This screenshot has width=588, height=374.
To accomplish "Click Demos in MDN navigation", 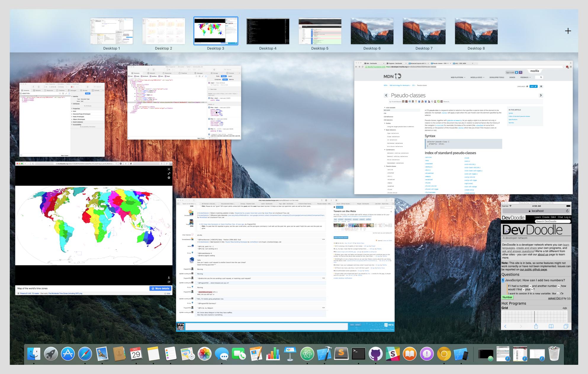I will tap(512, 77).
